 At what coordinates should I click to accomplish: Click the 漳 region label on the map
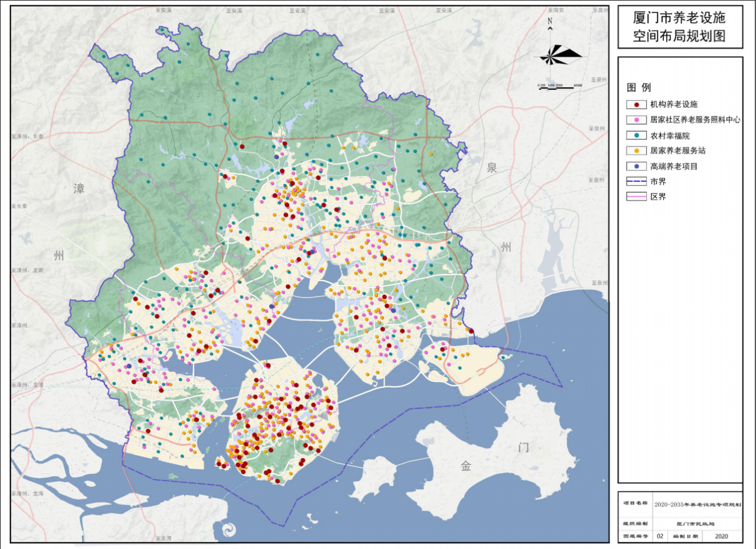click(x=79, y=188)
